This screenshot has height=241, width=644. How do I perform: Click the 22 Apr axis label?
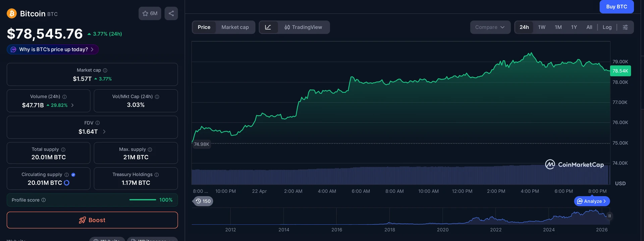[x=259, y=191]
